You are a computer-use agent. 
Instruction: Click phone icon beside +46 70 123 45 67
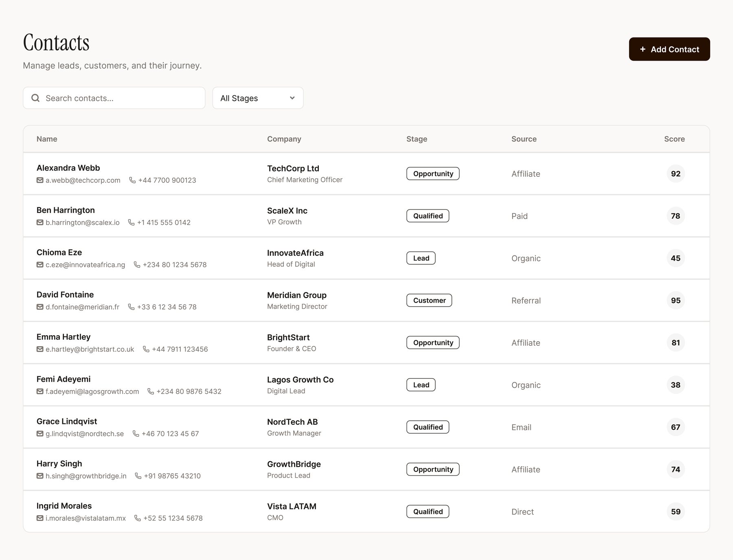[x=136, y=434]
